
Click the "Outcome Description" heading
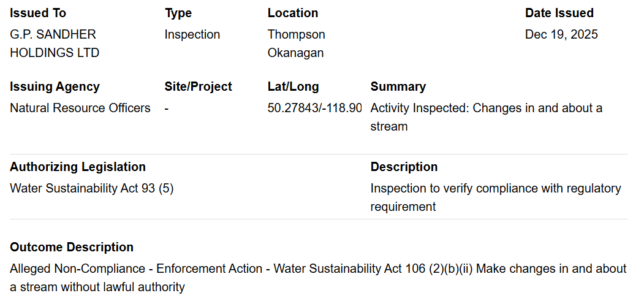point(72,247)
